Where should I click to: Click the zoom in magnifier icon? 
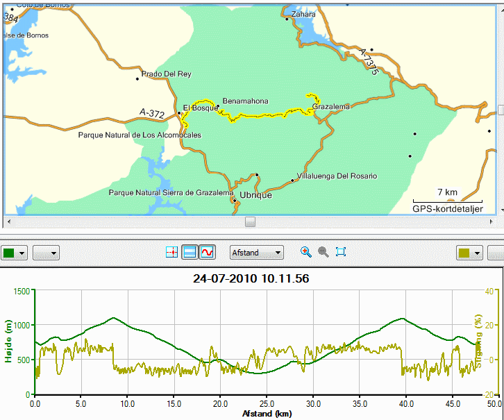305,252
